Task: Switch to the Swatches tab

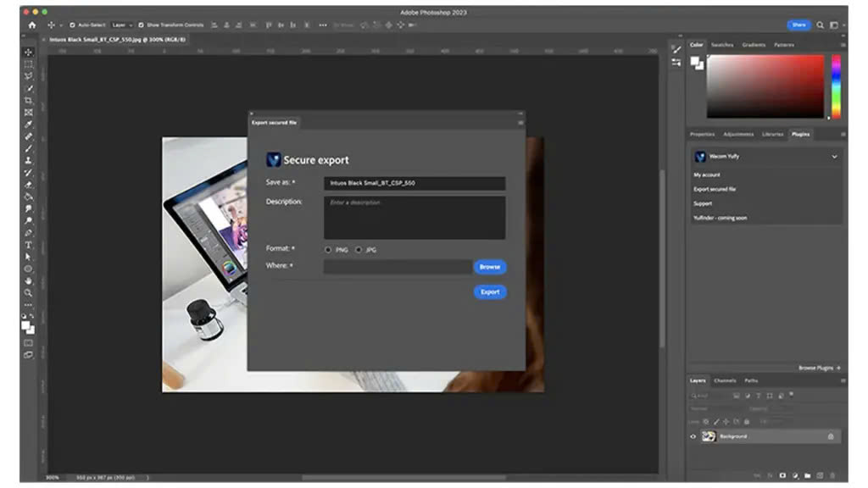Action: tap(722, 45)
